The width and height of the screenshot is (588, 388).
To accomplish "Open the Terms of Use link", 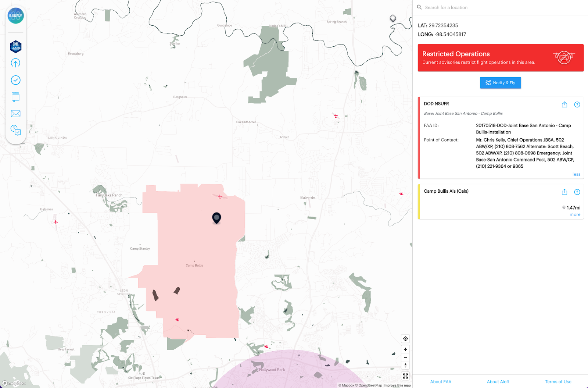I will click(558, 382).
